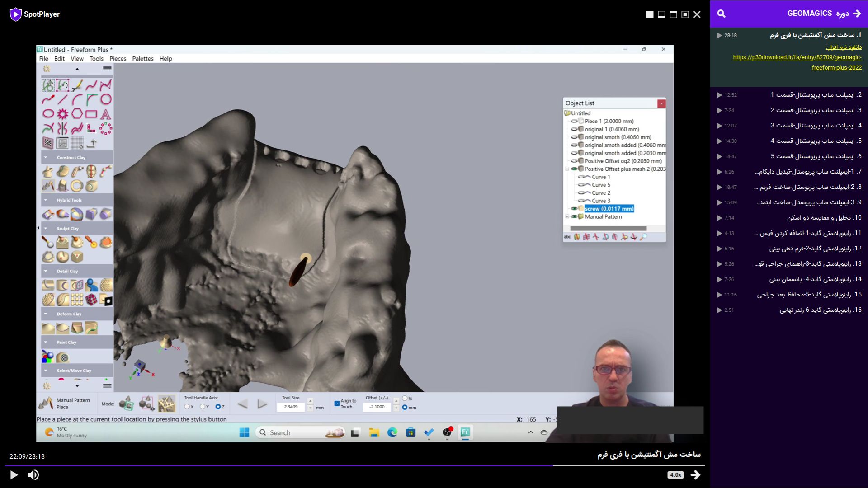Image resolution: width=868 pixels, height=488 pixels.
Task: Click the 4.0x playback speed button
Action: [x=675, y=475]
